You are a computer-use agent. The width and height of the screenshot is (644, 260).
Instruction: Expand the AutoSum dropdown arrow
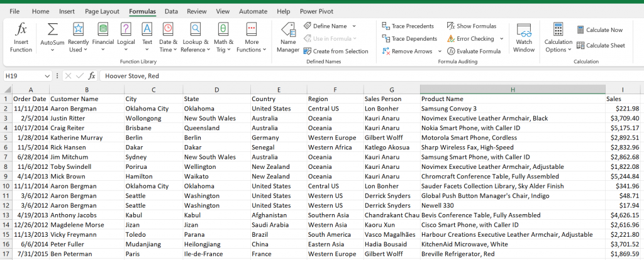pyautogui.click(x=53, y=50)
